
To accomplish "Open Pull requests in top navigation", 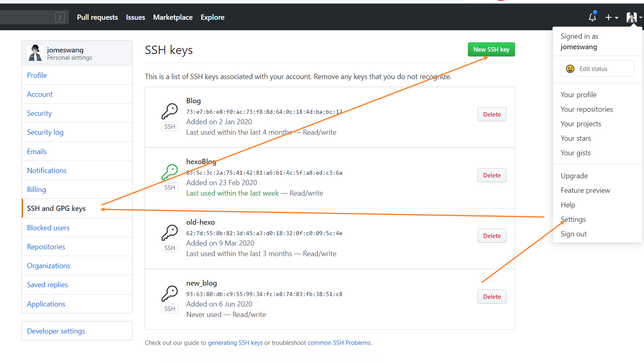I will [x=98, y=17].
